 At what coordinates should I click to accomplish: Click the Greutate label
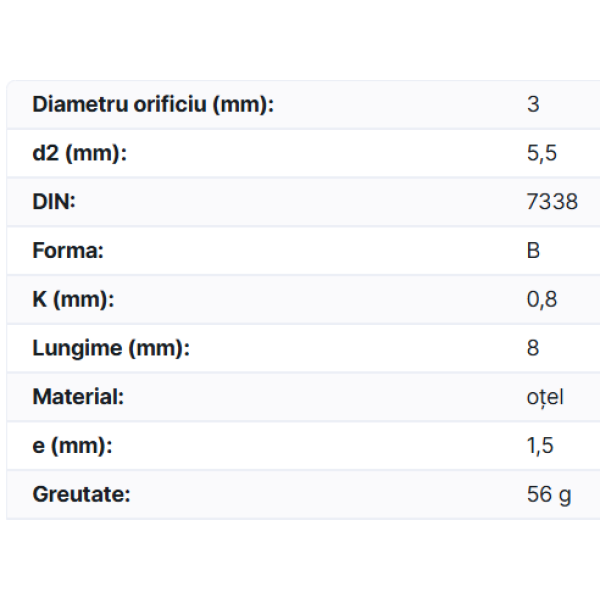[82, 494]
